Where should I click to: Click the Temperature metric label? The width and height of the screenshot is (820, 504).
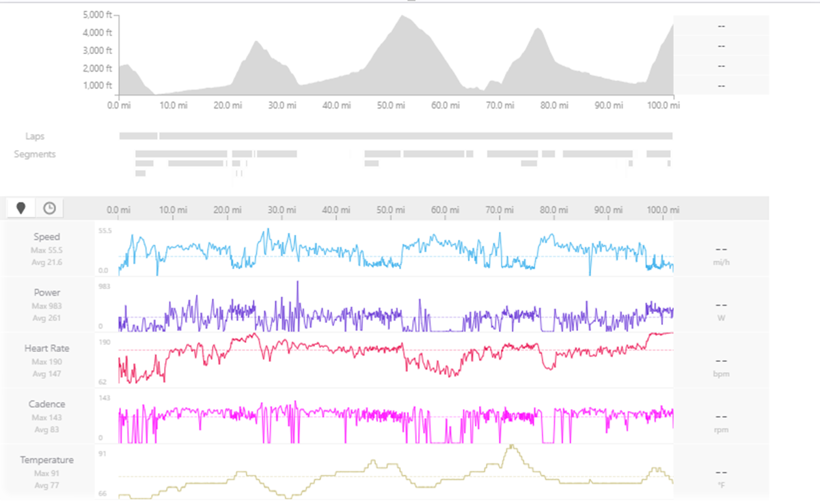tap(47, 460)
